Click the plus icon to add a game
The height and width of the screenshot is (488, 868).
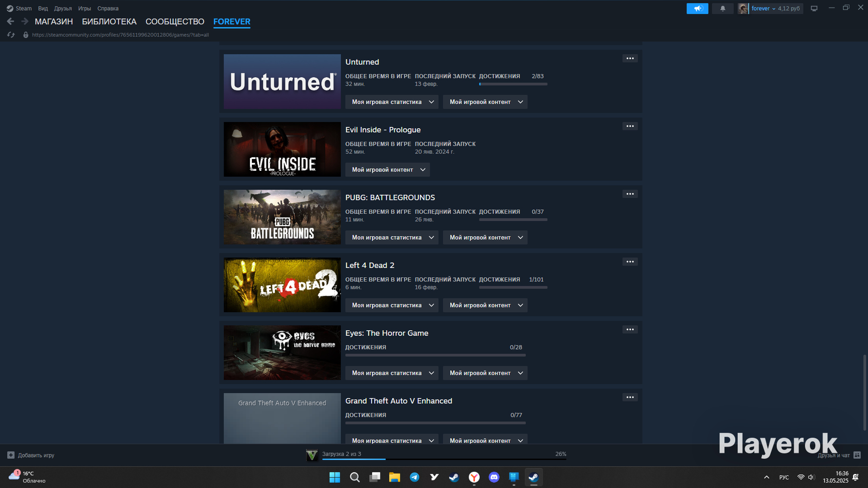pos(11,455)
